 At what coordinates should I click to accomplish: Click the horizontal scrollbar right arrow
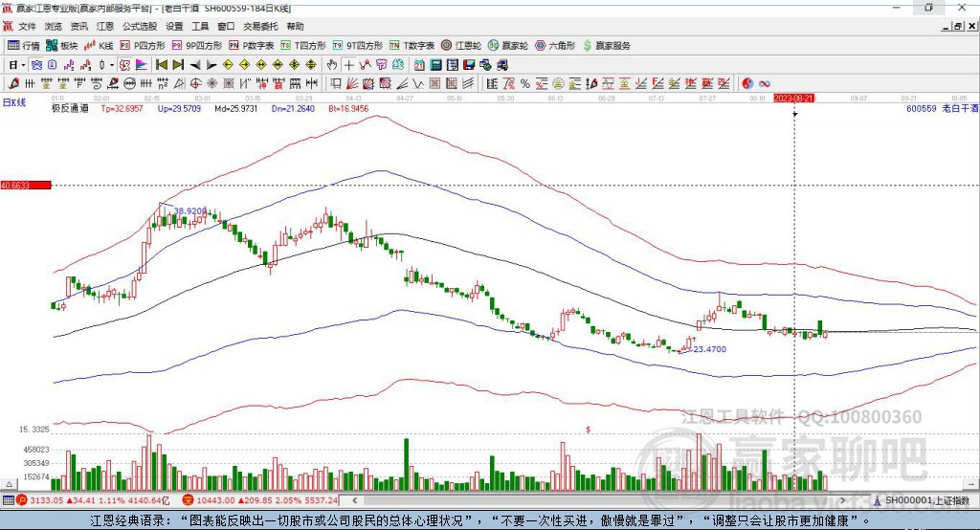[842, 500]
